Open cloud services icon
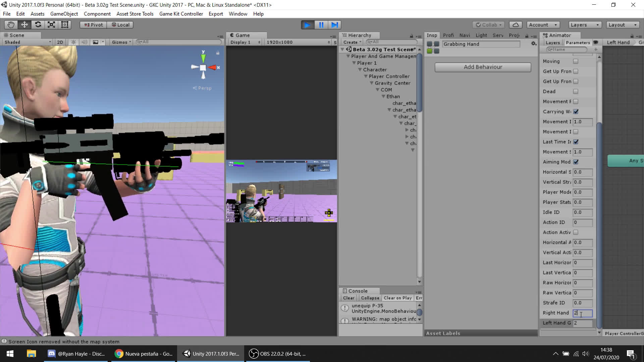Image resolution: width=644 pixels, height=362 pixels. pos(516,25)
